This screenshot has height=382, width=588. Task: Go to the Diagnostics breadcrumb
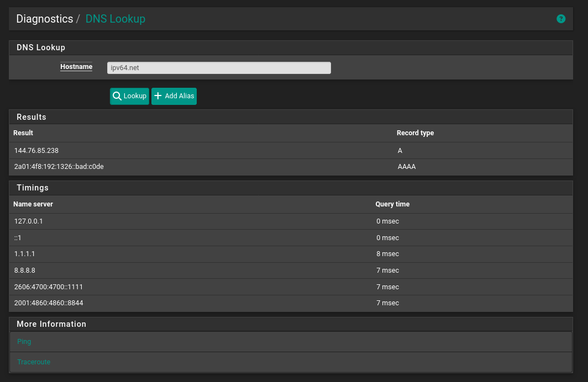(45, 19)
